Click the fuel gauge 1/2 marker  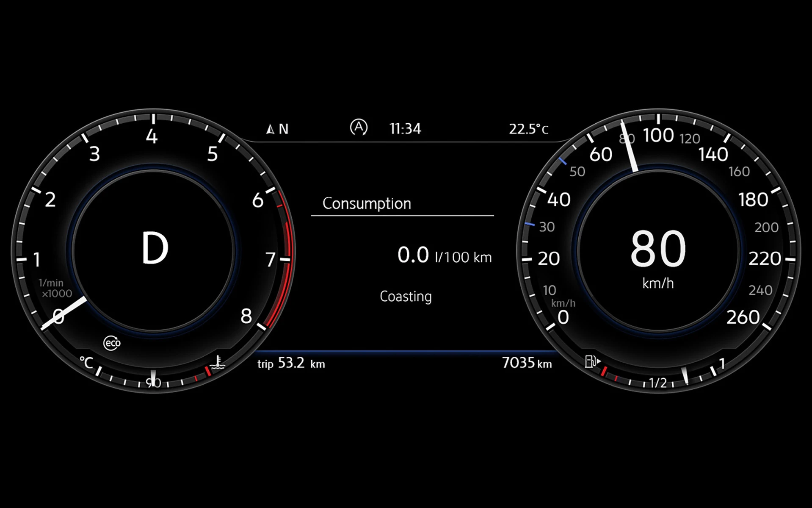pos(657,383)
